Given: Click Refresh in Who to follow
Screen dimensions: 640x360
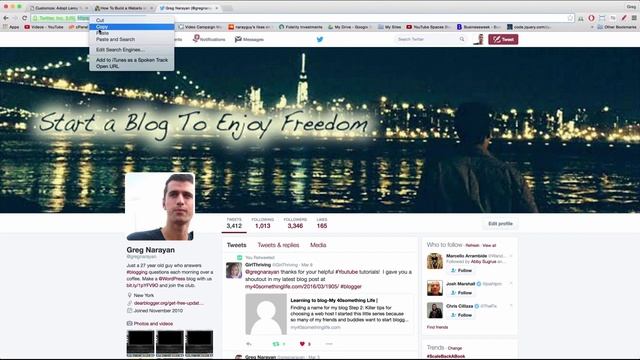Looking at the screenshot, I should 472,245.
